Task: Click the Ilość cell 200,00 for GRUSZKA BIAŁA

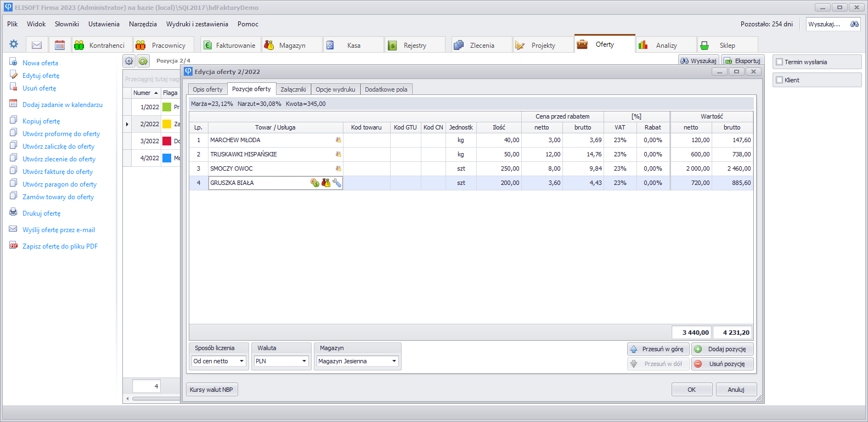Action: (499, 183)
